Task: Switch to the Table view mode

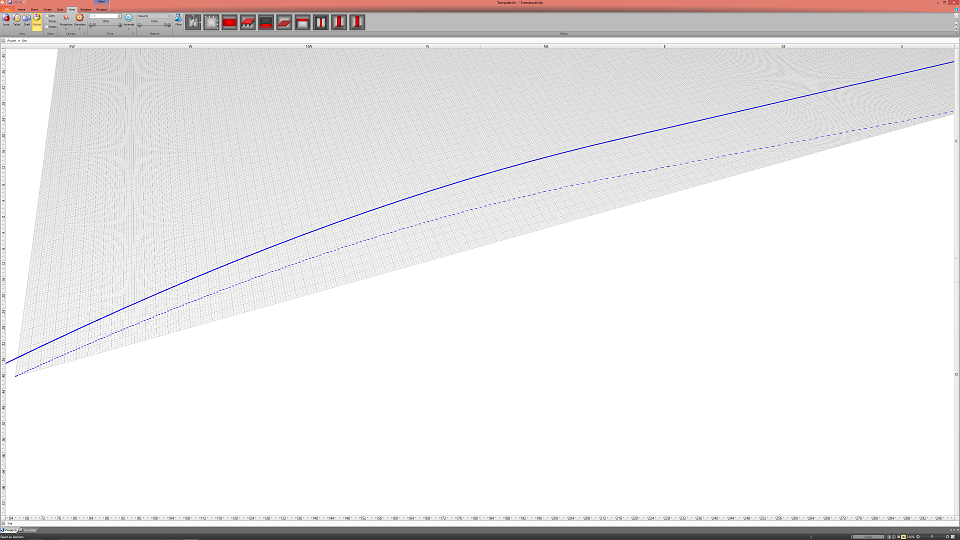Action: [x=17, y=20]
